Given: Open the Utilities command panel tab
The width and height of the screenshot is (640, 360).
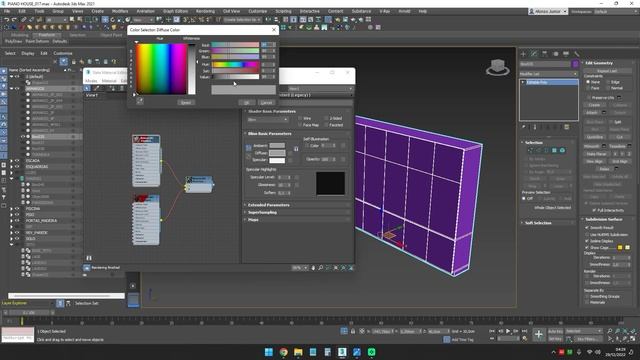Looking at the screenshot, I should [576, 54].
